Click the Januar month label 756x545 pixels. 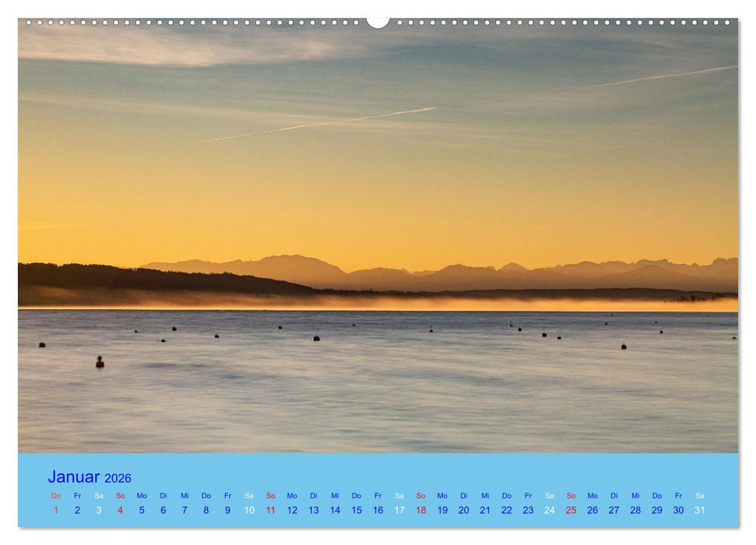click(74, 477)
